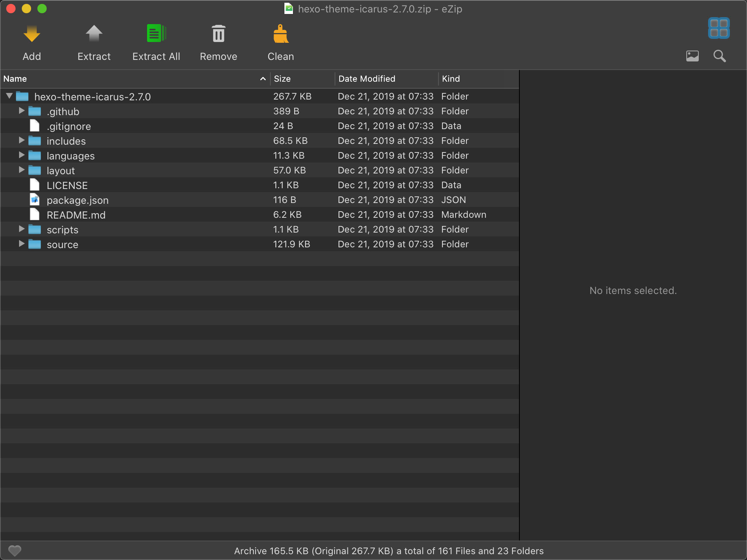This screenshot has width=747, height=560.
Task: Click the heart icon in status bar
Action: [x=15, y=551]
